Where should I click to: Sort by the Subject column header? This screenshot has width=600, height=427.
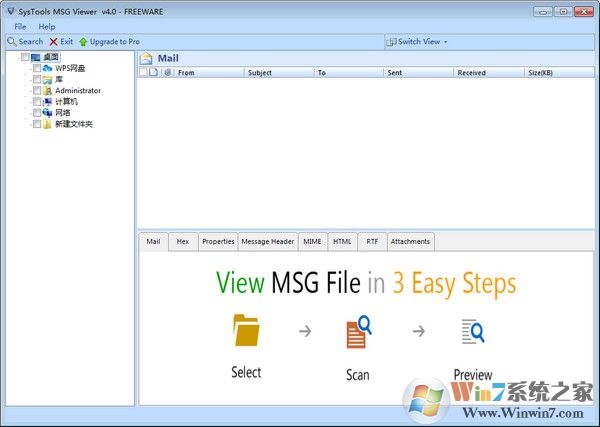tap(279, 72)
